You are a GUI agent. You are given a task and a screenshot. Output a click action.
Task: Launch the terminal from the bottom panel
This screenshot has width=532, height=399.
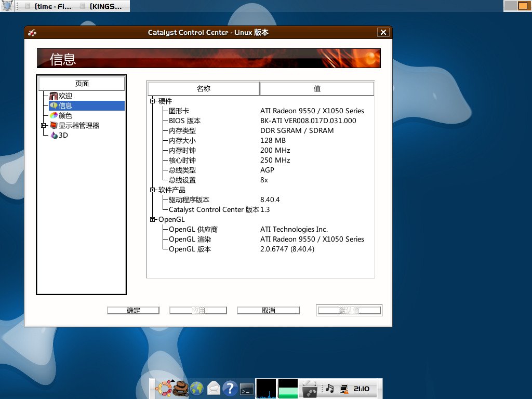pyautogui.click(x=247, y=389)
